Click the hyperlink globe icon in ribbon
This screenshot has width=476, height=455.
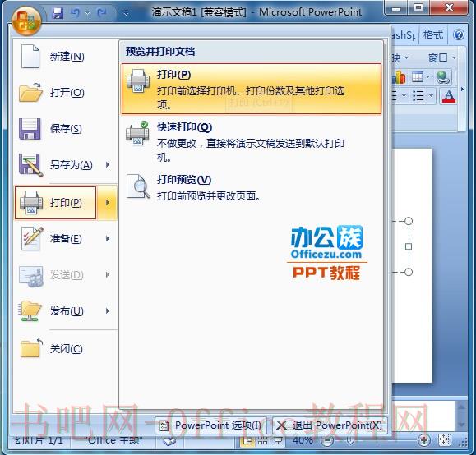coord(443,77)
